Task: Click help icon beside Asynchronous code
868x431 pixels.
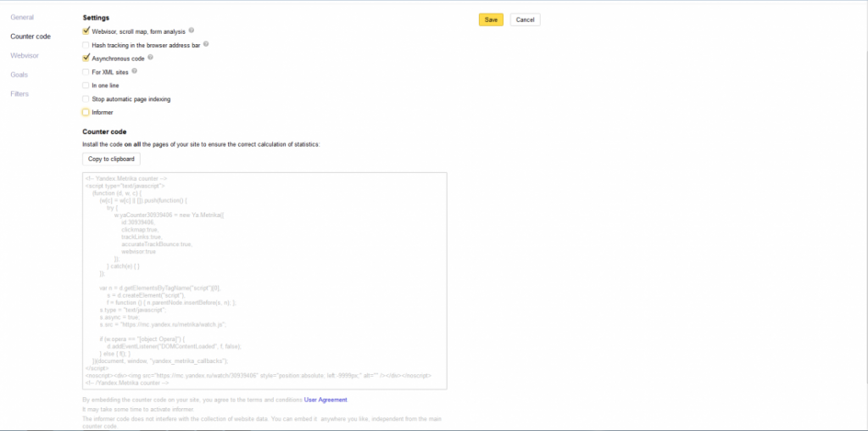Action: tap(151, 58)
